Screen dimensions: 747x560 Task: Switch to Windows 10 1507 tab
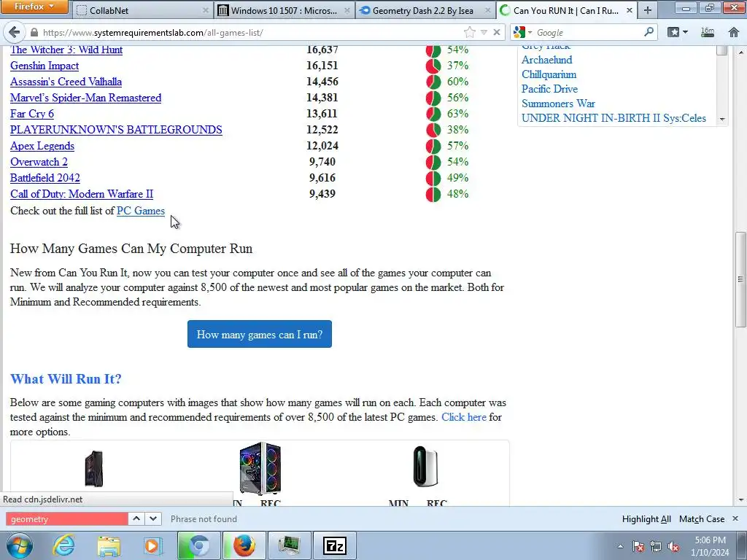pyautogui.click(x=284, y=10)
